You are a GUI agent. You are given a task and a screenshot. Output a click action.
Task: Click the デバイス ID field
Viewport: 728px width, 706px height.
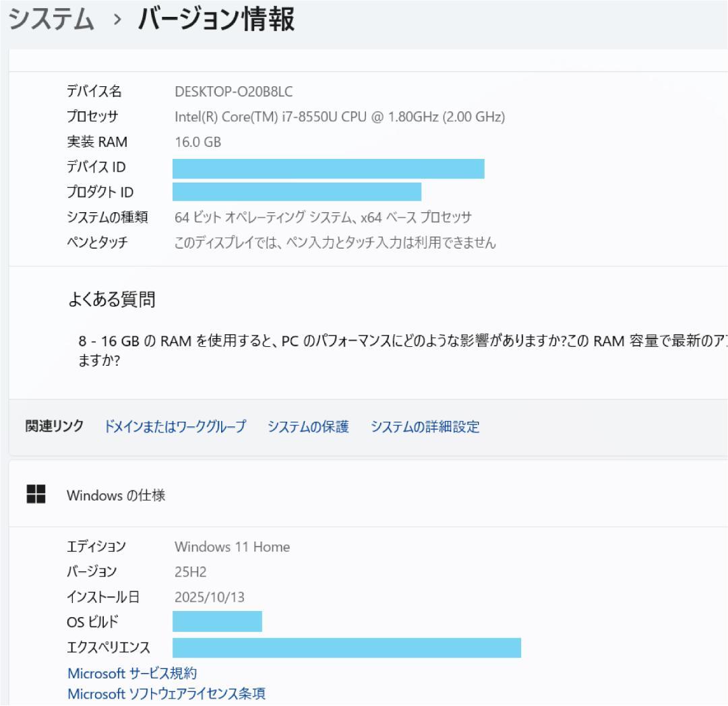[328, 169]
